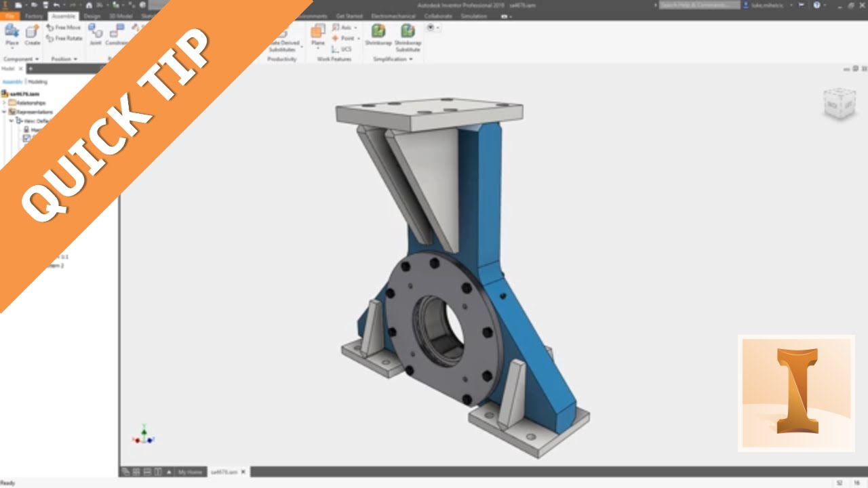The image size is (868, 488).
Task: Run the Shrinkwrap Substitute tool
Action: tap(408, 37)
